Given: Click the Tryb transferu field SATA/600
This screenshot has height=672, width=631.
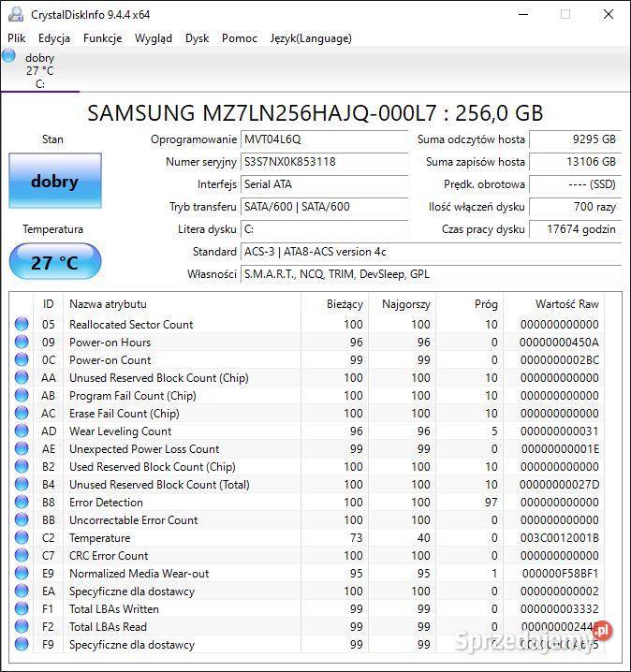Looking at the screenshot, I should coord(324,207).
